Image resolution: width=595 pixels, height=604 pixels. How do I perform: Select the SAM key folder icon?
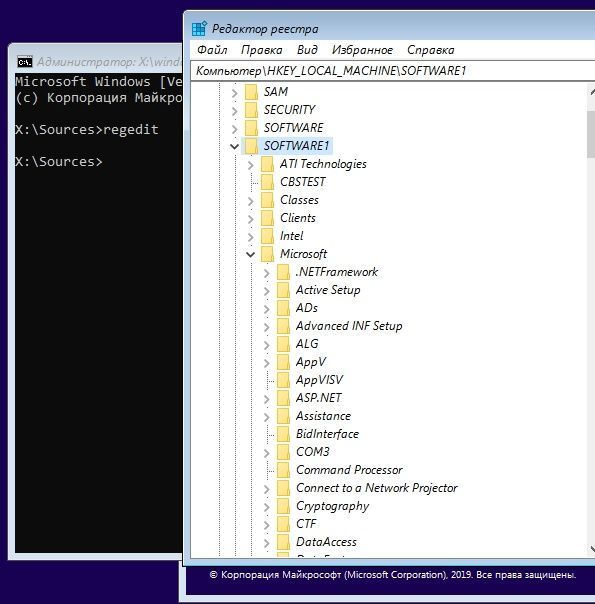[251, 92]
